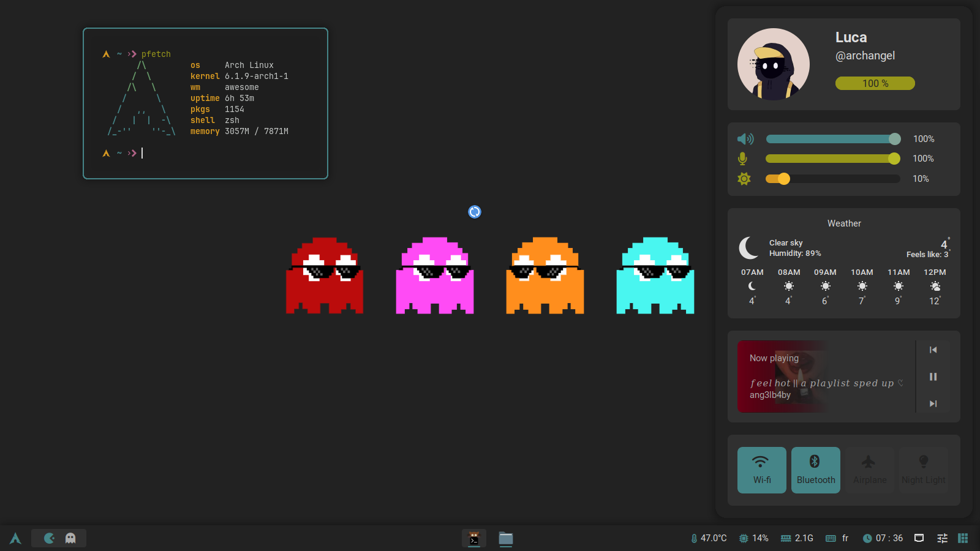The image size is (980, 551).
Task: Click the pfetch command in terminal
Action: pyautogui.click(x=156, y=54)
